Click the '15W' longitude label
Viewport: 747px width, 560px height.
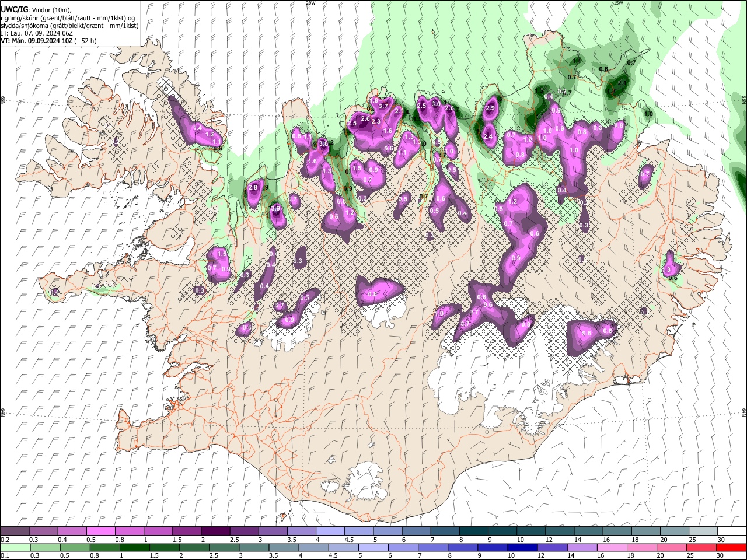point(619,3)
